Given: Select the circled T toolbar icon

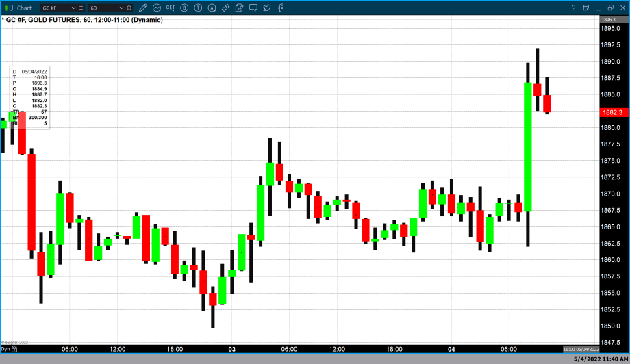Looking at the screenshot, I should pyautogui.click(x=199, y=8).
